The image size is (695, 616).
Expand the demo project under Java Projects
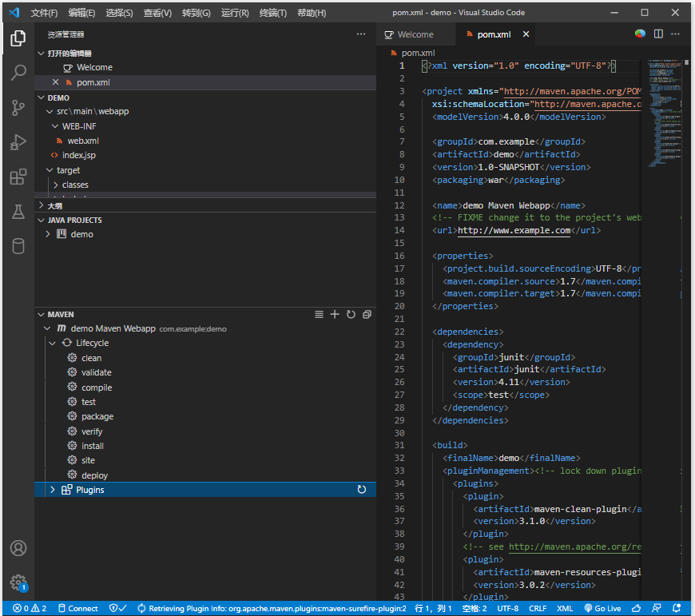click(48, 234)
